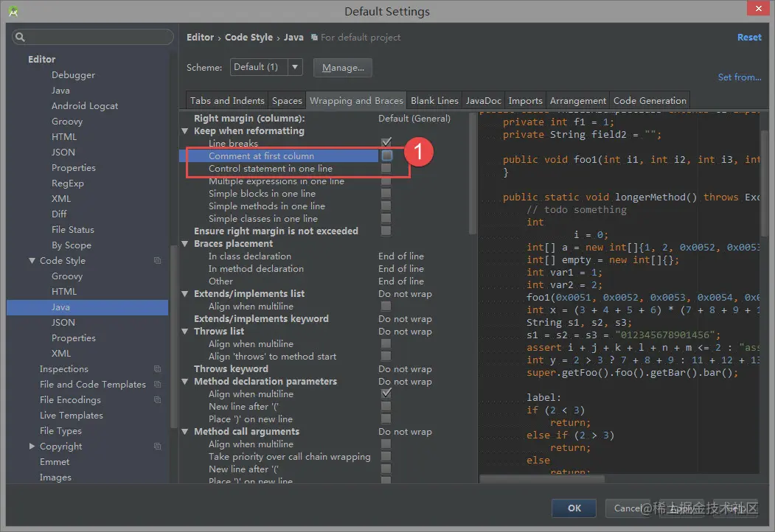Collapse Keep when reformatting section
This screenshot has width=775, height=532.
tap(185, 131)
